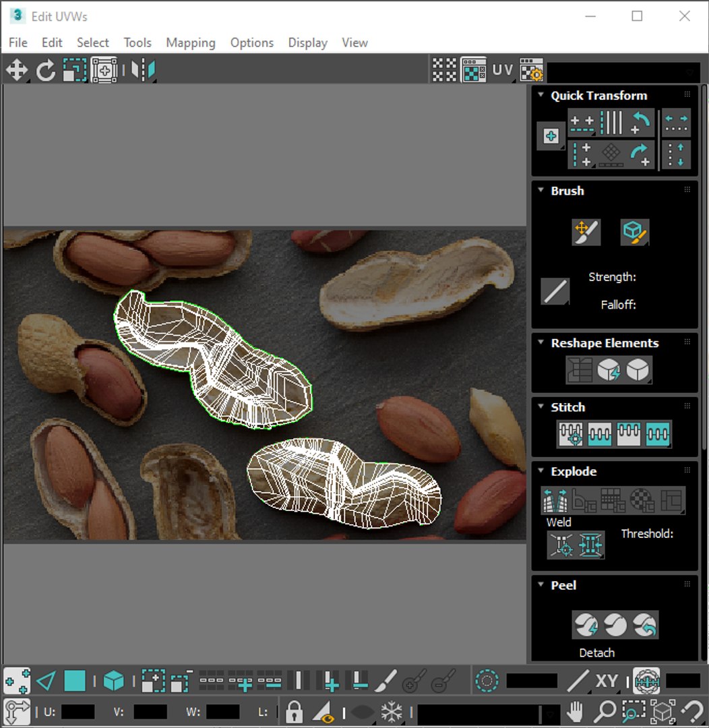
Task: Click Grow selection icon
Action: [x=153, y=681]
